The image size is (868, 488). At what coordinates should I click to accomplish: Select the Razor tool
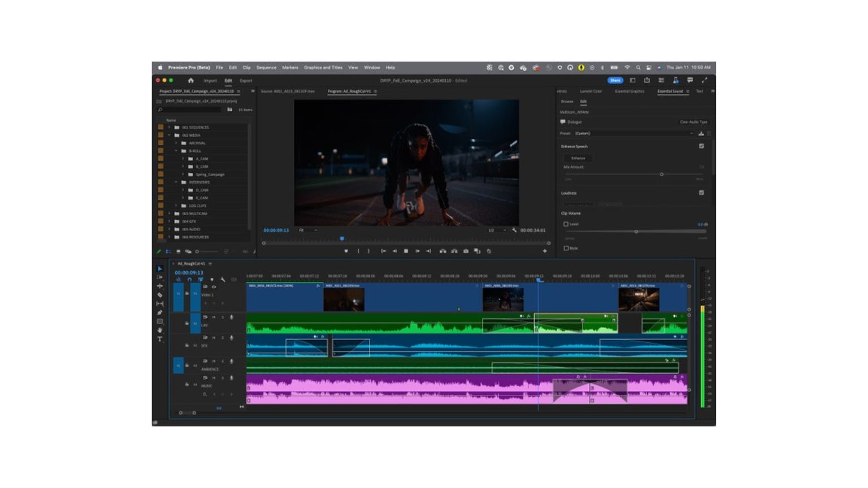(160, 295)
